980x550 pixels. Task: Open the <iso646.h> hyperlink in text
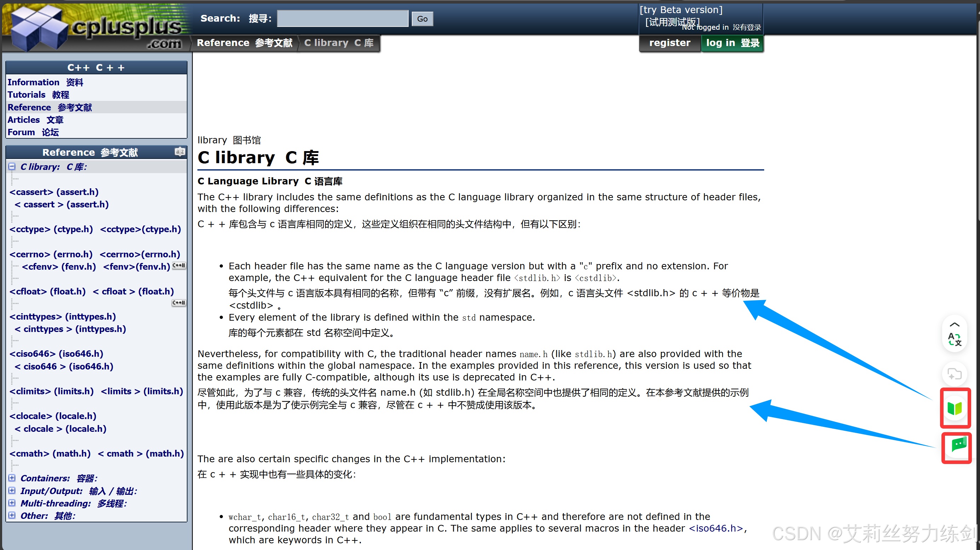715,528
